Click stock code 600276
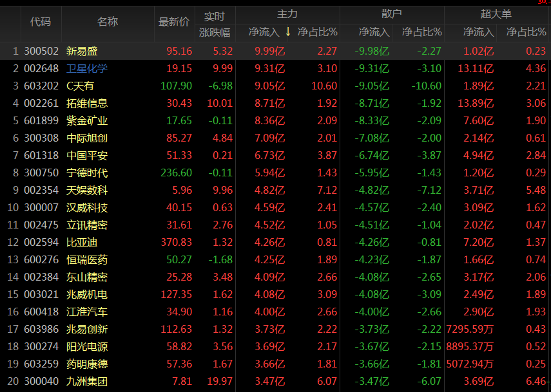The width and height of the screenshot is (551, 392). tap(41, 259)
